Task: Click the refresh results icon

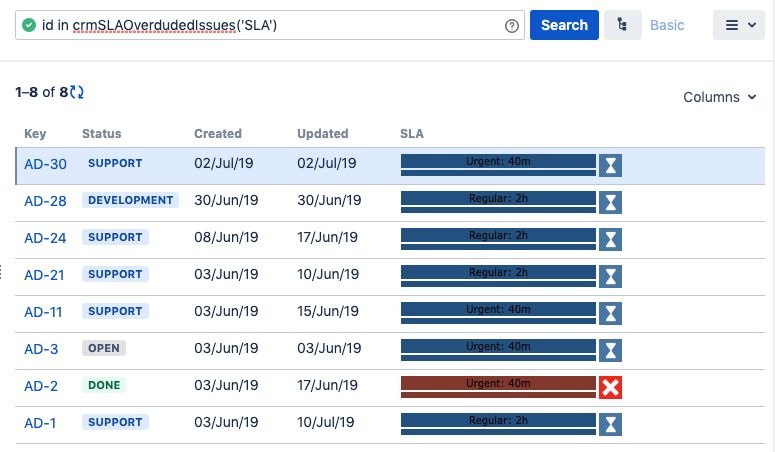Action: [x=78, y=92]
